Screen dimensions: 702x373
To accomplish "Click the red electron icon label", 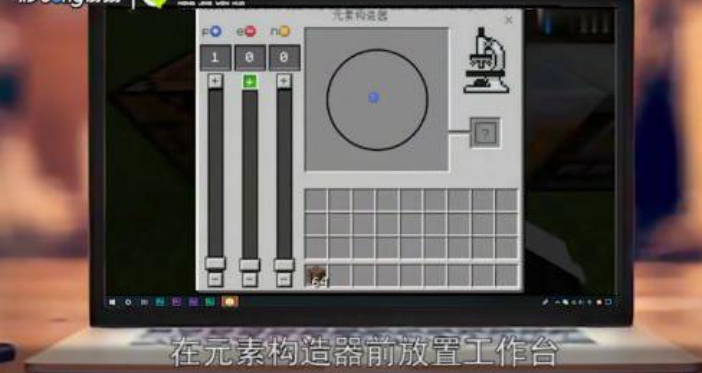I will (250, 31).
